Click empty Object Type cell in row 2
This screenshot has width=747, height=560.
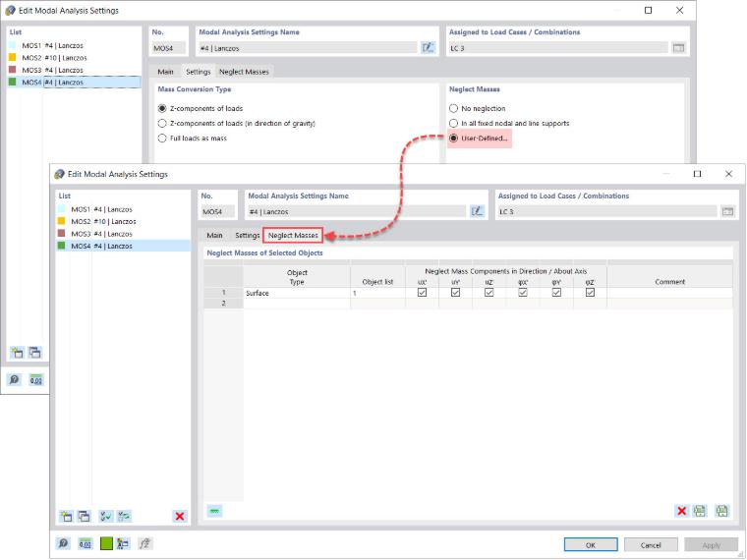296,304
